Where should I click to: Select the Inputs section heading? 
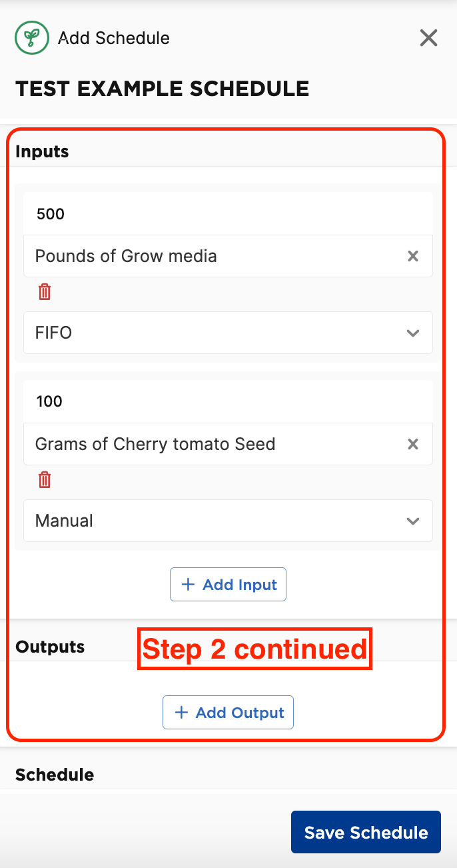point(42,151)
